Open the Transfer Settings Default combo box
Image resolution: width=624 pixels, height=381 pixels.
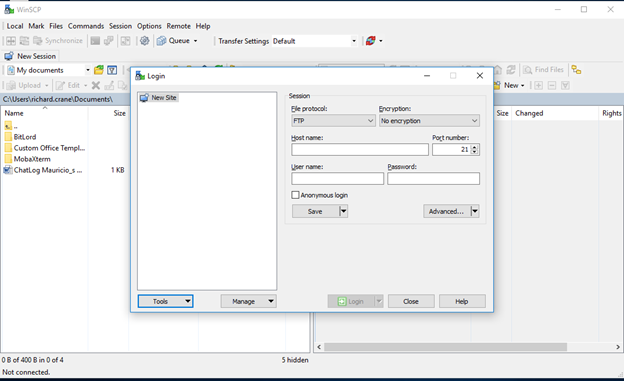click(x=314, y=41)
